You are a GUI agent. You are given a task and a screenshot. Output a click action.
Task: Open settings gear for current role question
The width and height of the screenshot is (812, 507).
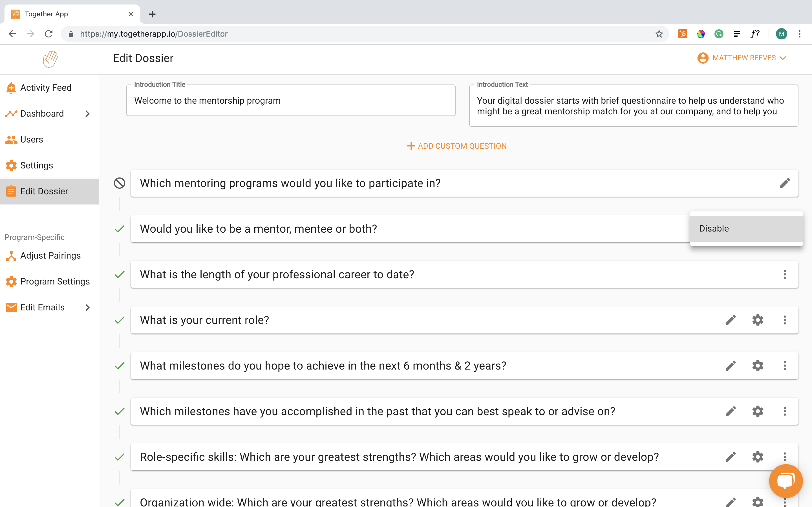[x=758, y=320]
